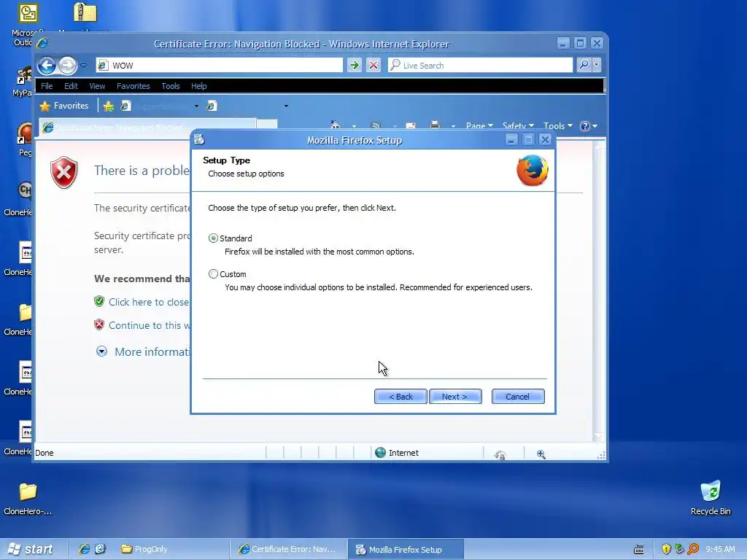This screenshot has width=747, height=560.
Task: Open the Safety dropdown menu
Action: click(x=519, y=125)
